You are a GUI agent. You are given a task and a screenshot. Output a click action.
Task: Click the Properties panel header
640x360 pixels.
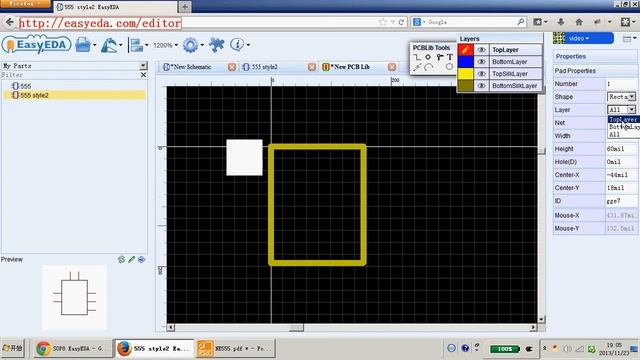595,56
